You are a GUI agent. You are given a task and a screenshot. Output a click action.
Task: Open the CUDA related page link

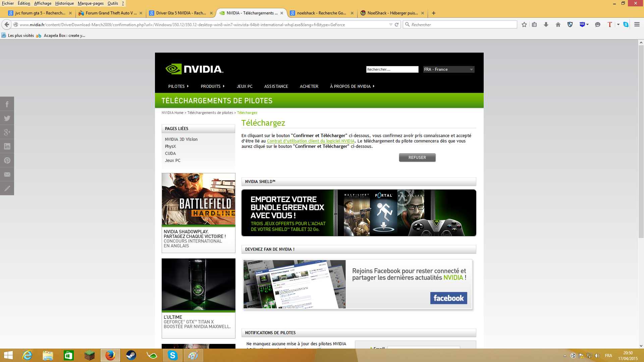click(x=170, y=154)
